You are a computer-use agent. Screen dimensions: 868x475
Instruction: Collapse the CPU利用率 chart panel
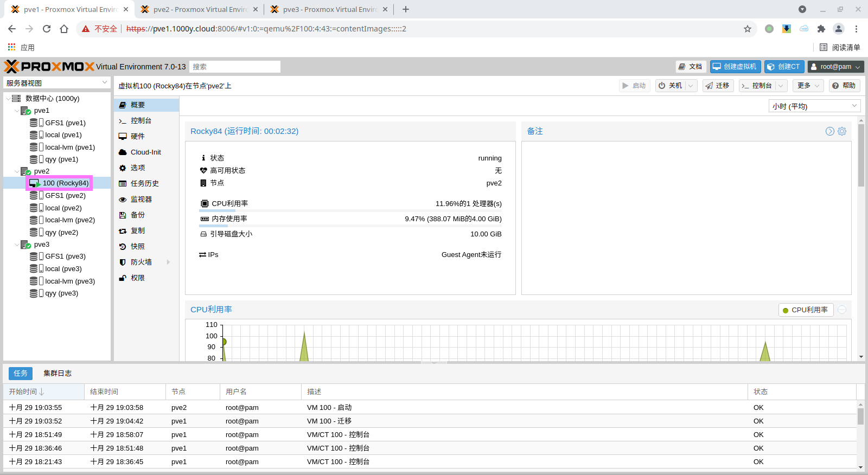842,310
